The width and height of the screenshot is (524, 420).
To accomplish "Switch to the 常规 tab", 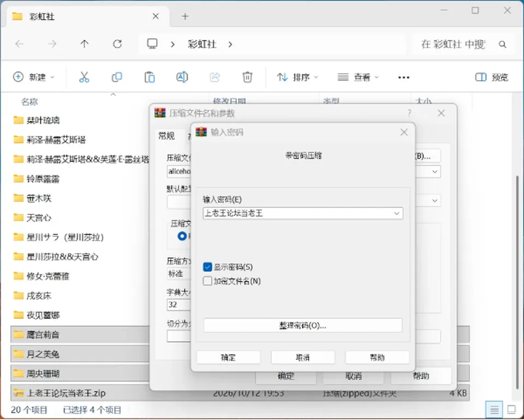I will click(166, 136).
